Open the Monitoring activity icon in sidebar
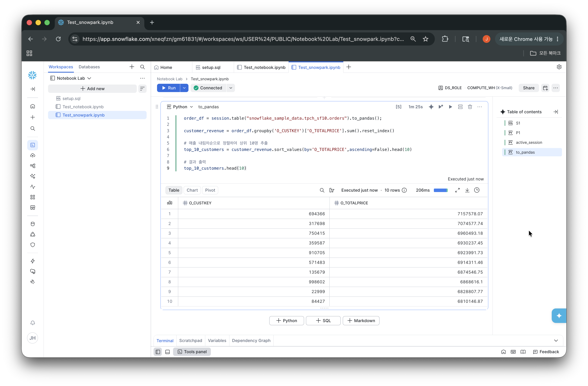 point(33,187)
